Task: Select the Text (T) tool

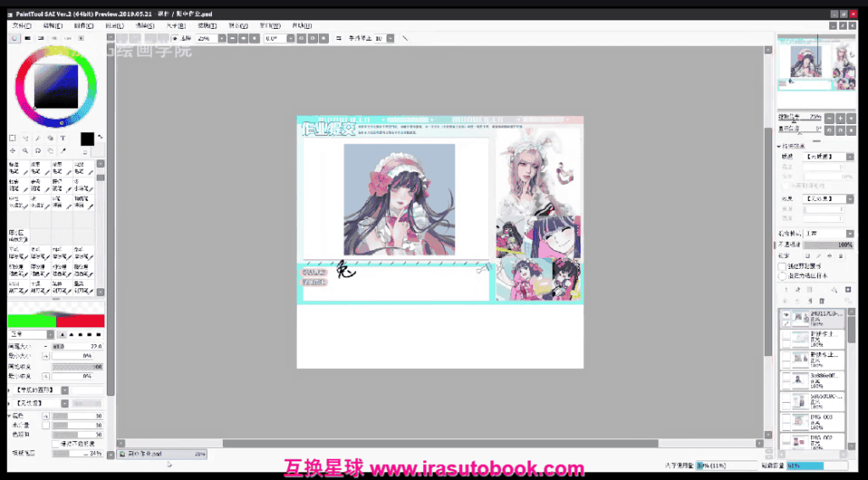Action: (x=63, y=138)
